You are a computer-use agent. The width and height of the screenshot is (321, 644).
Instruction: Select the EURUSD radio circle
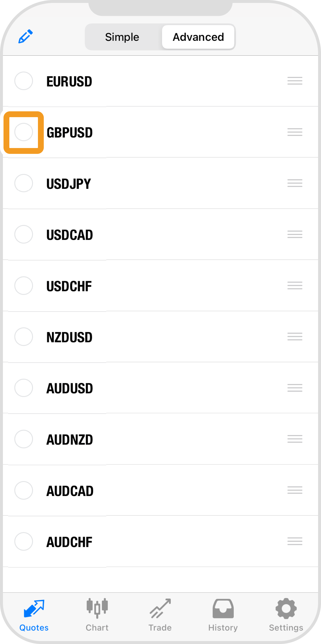24,81
